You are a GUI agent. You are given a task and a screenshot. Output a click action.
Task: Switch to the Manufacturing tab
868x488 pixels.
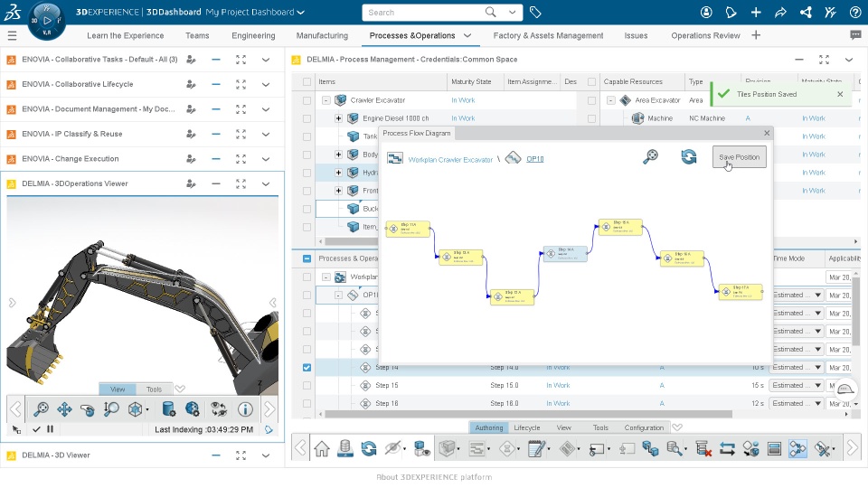tap(322, 35)
